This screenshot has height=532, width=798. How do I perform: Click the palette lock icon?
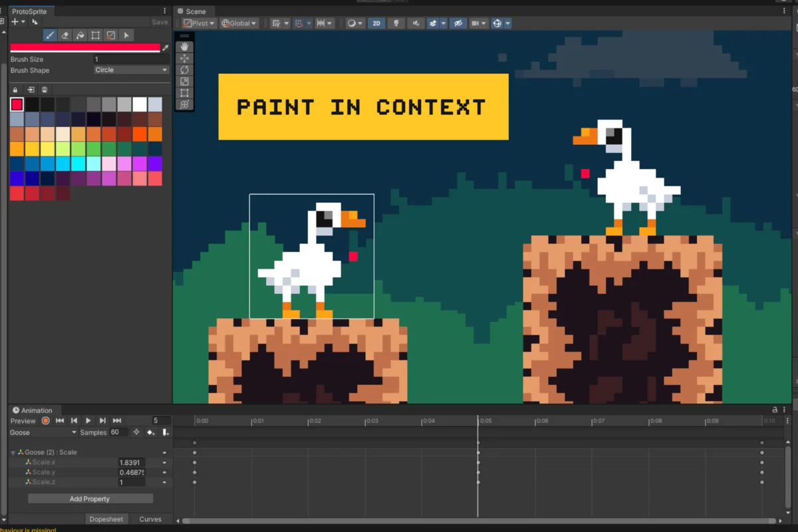pos(16,90)
